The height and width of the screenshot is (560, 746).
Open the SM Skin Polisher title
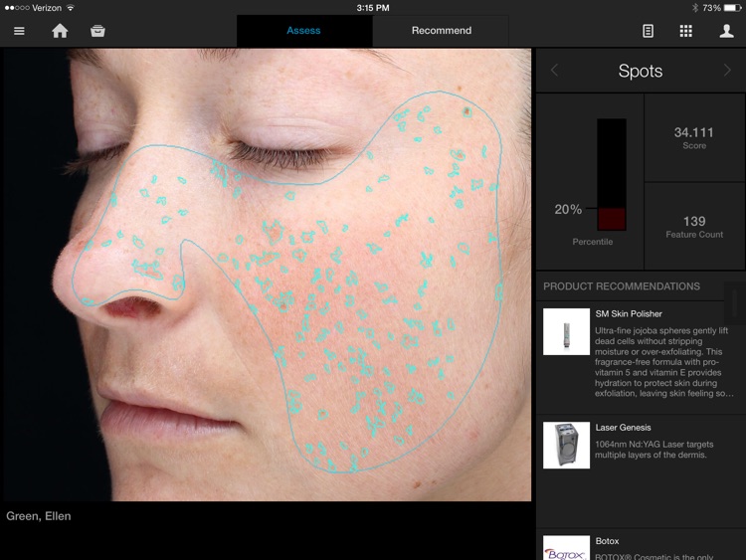click(629, 314)
